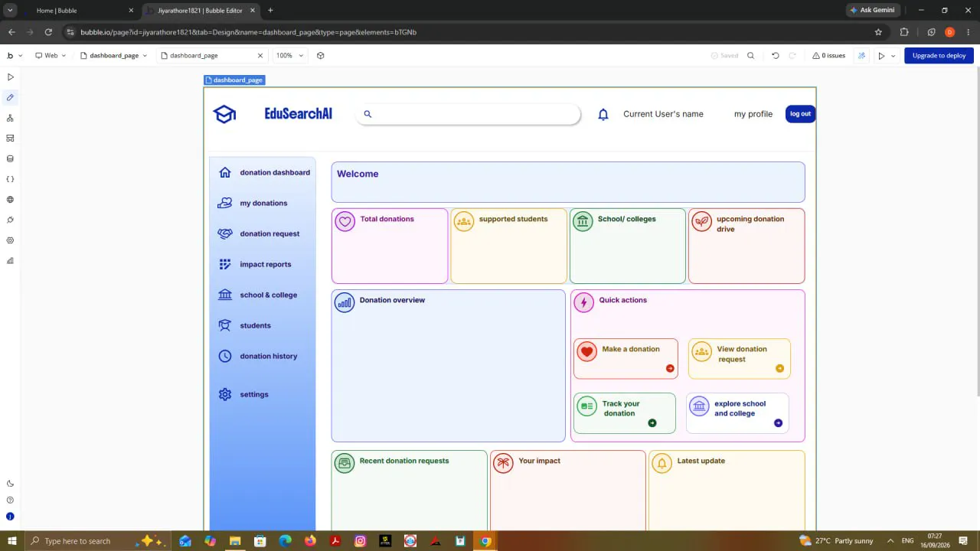The height and width of the screenshot is (551, 980).
Task: Preview the app with play button
Action: click(881, 56)
